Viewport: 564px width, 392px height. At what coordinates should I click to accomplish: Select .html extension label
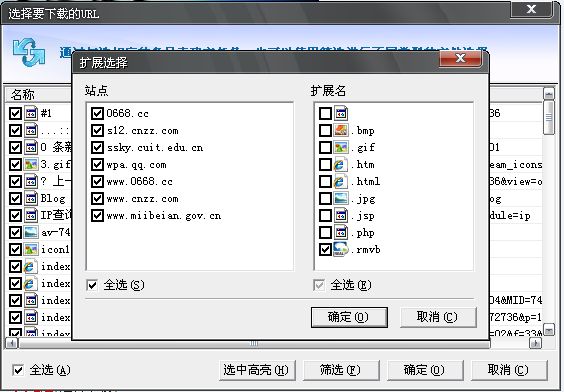click(366, 181)
